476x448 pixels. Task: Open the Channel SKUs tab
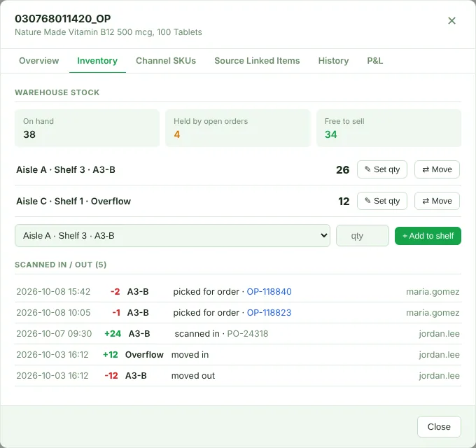click(166, 61)
